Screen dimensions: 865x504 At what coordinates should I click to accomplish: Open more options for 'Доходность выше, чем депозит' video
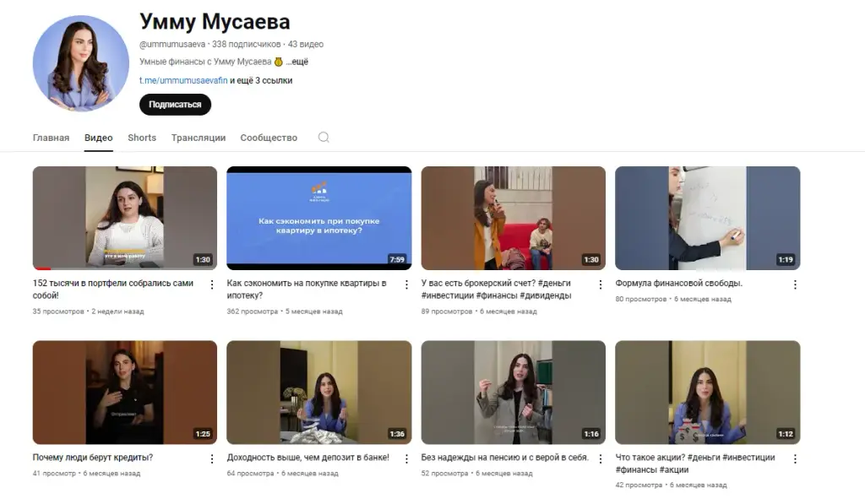point(406,458)
